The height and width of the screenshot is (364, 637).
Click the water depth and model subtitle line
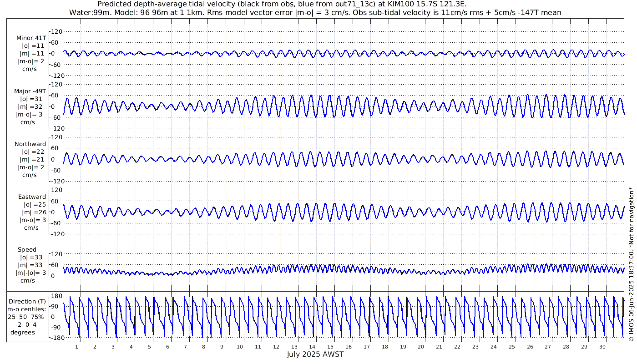[x=315, y=12]
